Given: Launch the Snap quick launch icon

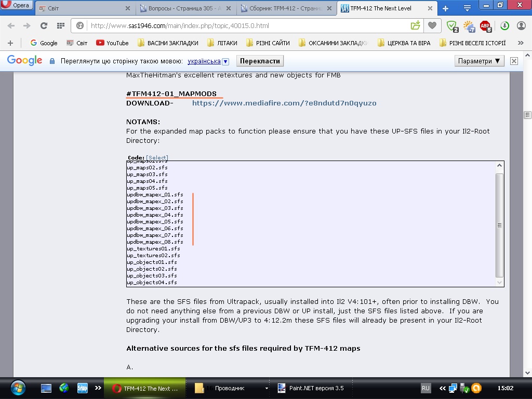Looking at the screenshot, I should [83, 388].
